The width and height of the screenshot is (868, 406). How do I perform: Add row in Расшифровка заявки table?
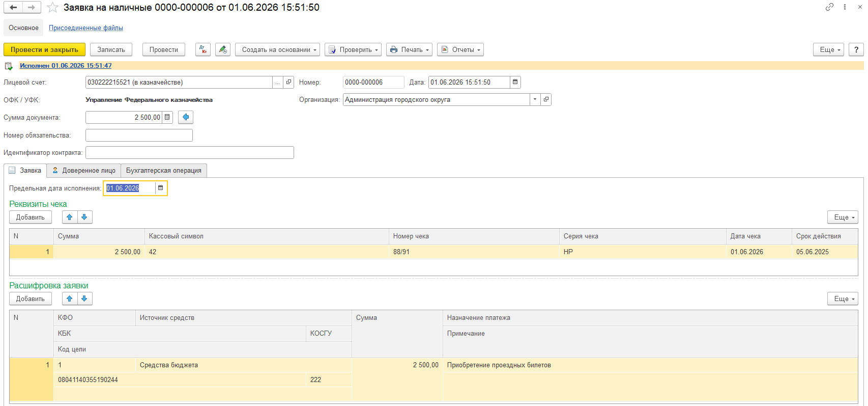coord(31,299)
